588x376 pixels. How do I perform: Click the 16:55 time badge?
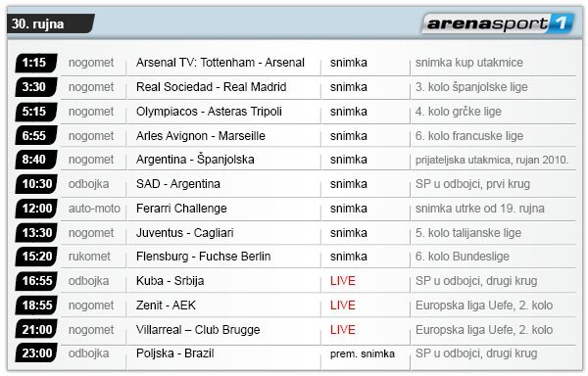(36, 281)
